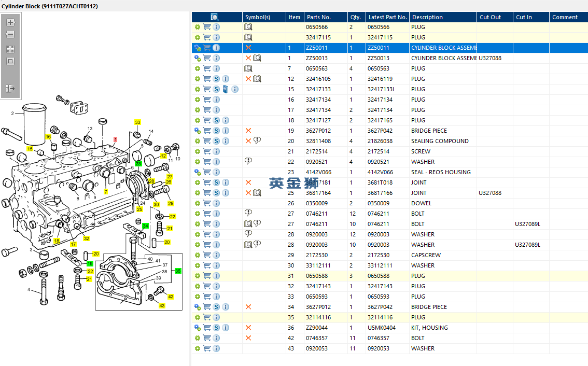Zoom out of the parts diagram
This screenshot has height=366, width=588.
pos(10,34)
